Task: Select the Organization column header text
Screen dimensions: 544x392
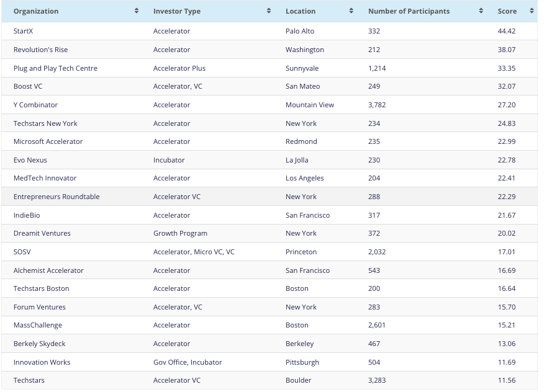Action: (x=36, y=11)
